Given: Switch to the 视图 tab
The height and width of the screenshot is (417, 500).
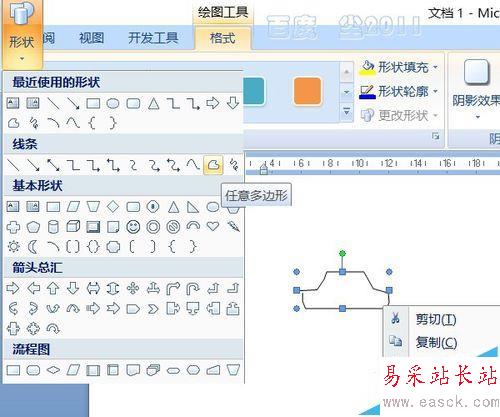Looking at the screenshot, I should pos(92,38).
